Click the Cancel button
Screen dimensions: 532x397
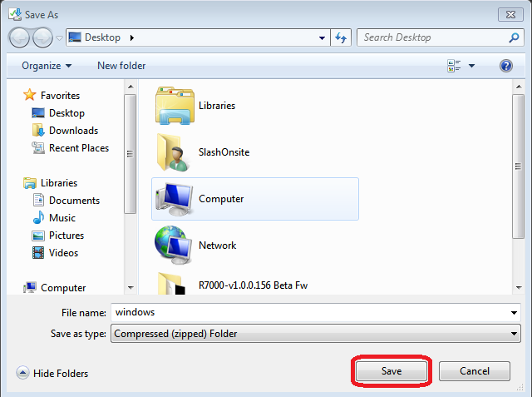[475, 371]
